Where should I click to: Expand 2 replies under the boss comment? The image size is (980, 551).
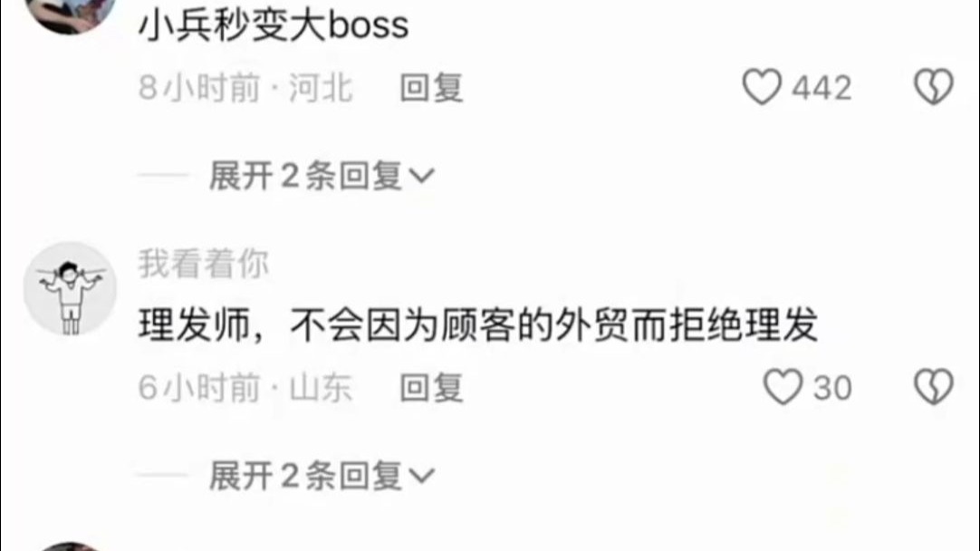(x=322, y=176)
